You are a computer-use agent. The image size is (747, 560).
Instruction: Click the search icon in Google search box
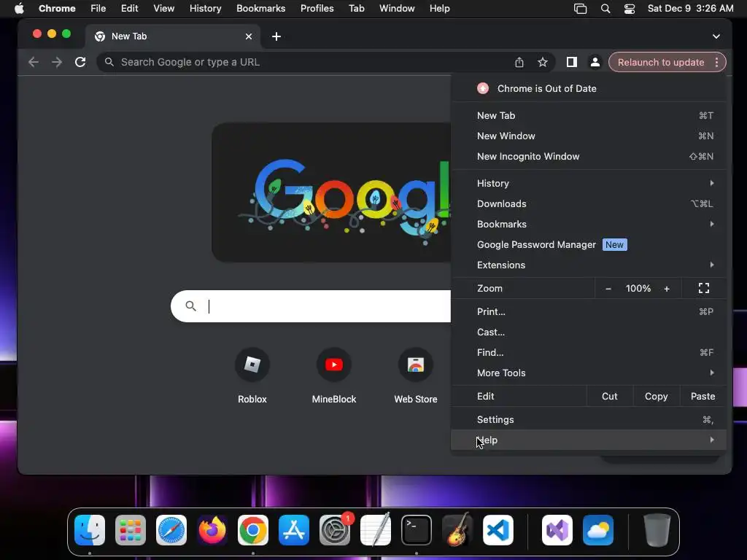(190, 306)
